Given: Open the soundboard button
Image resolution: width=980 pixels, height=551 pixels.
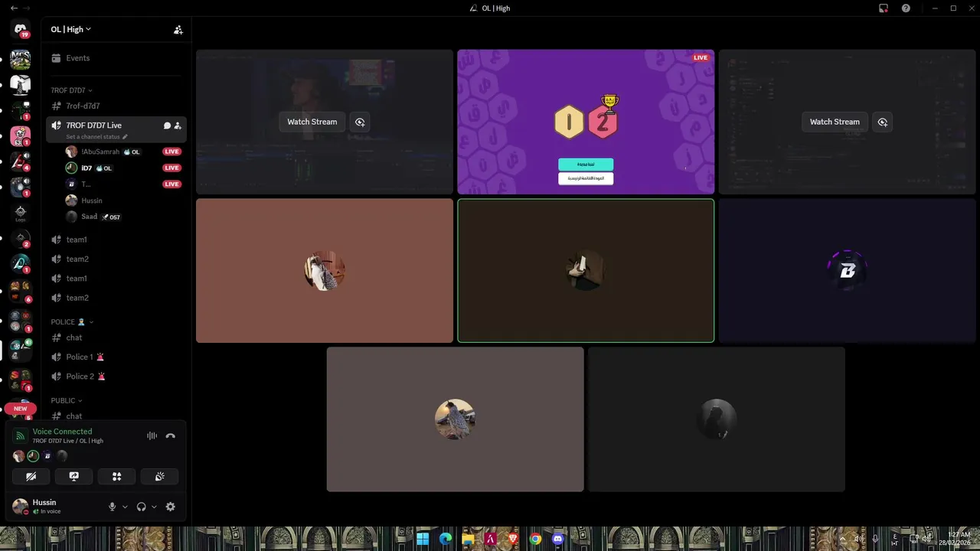Looking at the screenshot, I should [x=160, y=476].
